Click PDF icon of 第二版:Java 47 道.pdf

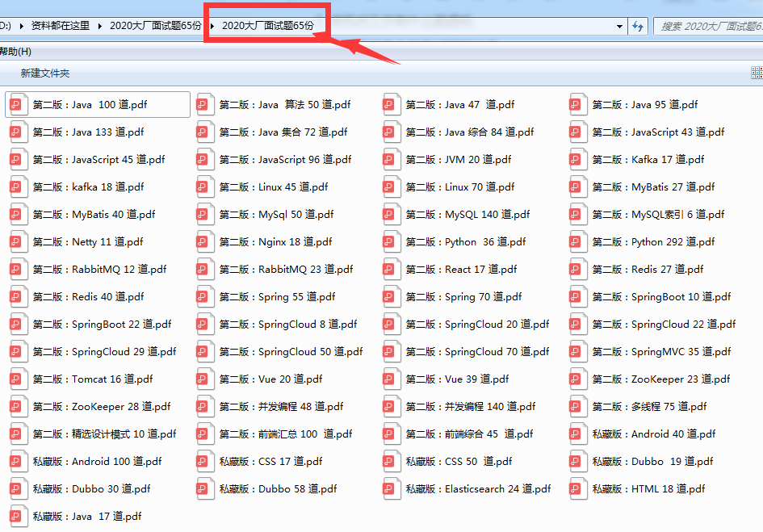pyautogui.click(x=391, y=105)
